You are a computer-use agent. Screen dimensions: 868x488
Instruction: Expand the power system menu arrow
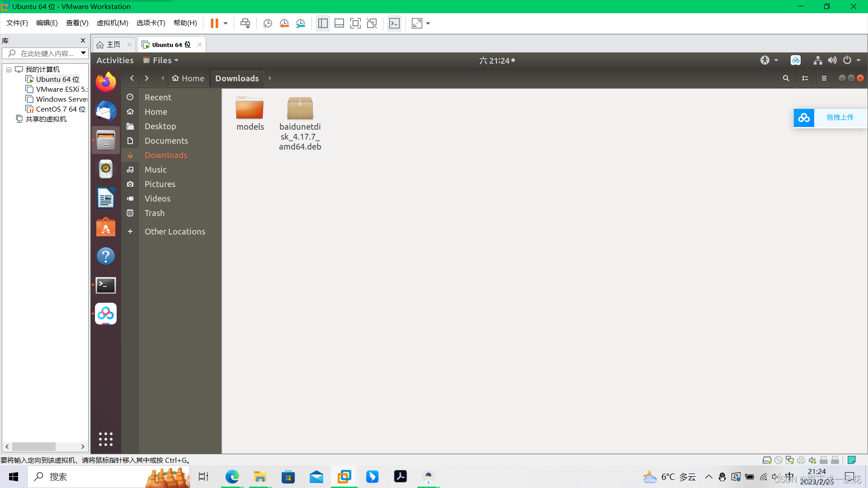click(x=859, y=60)
